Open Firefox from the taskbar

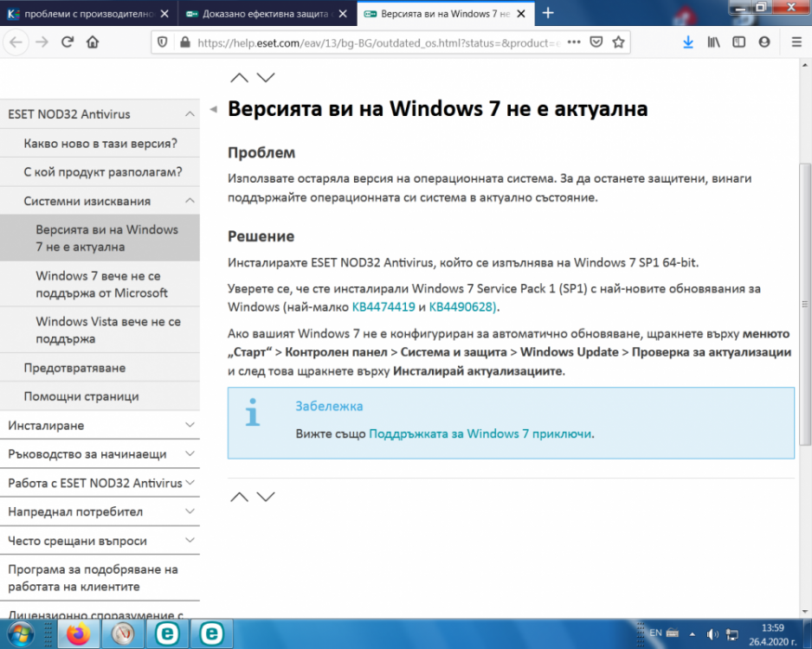coord(79,633)
